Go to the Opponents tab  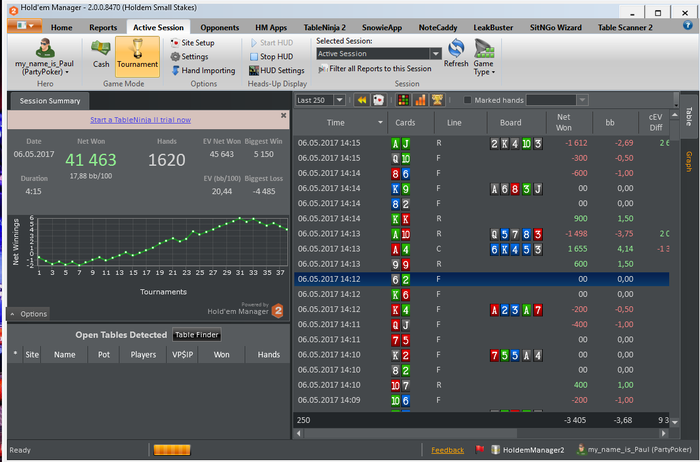click(220, 27)
